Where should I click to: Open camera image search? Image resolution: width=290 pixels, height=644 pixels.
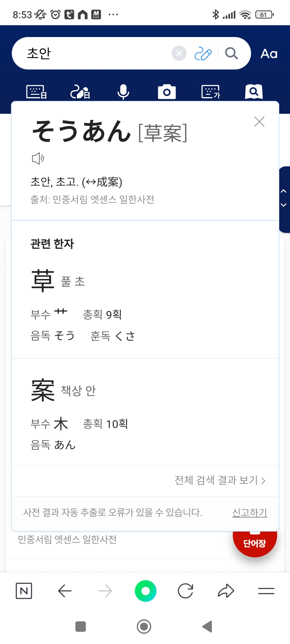[x=167, y=92]
